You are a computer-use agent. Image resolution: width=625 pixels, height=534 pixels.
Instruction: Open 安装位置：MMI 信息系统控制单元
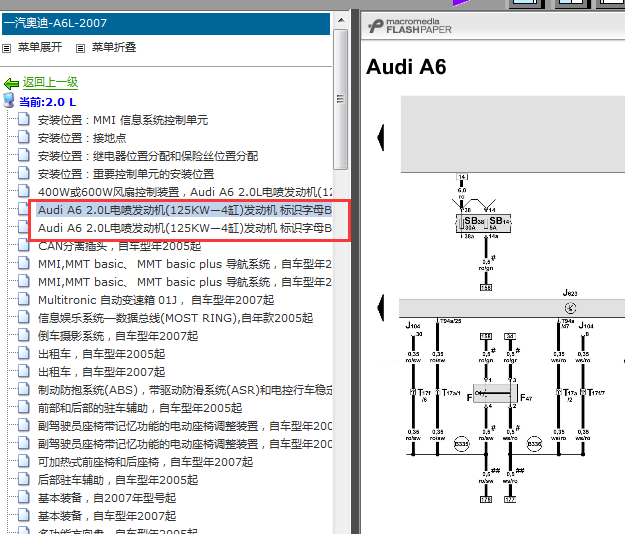123,120
